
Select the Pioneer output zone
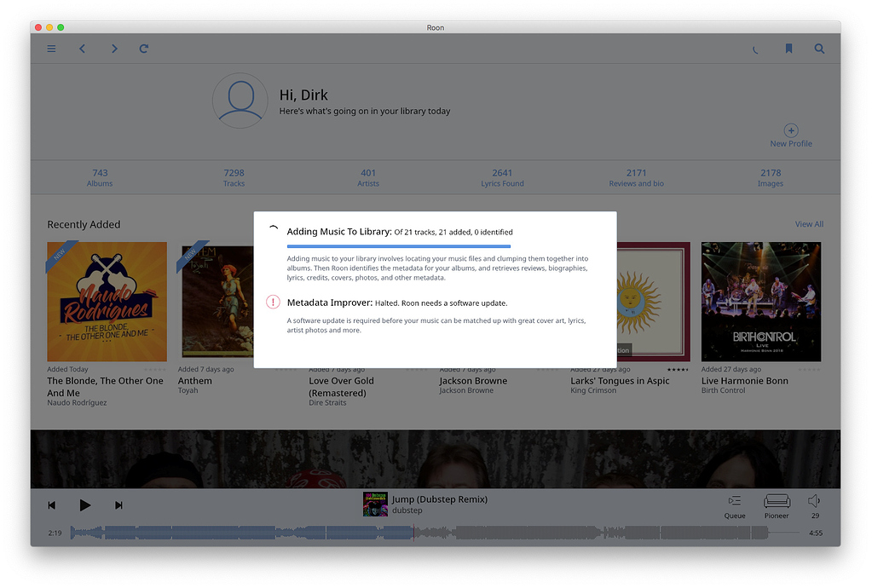[x=776, y=504]
